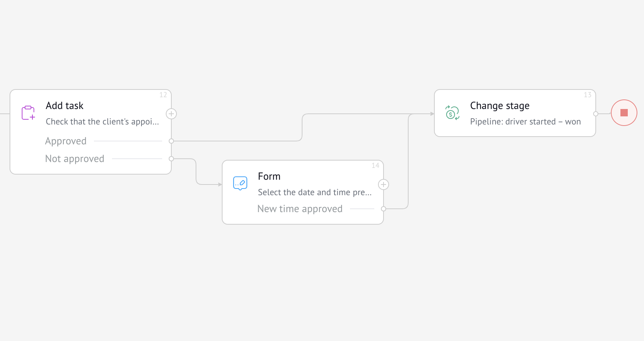Select the New time approved label
Screen dimensions: 644x341
pos(300,209)
